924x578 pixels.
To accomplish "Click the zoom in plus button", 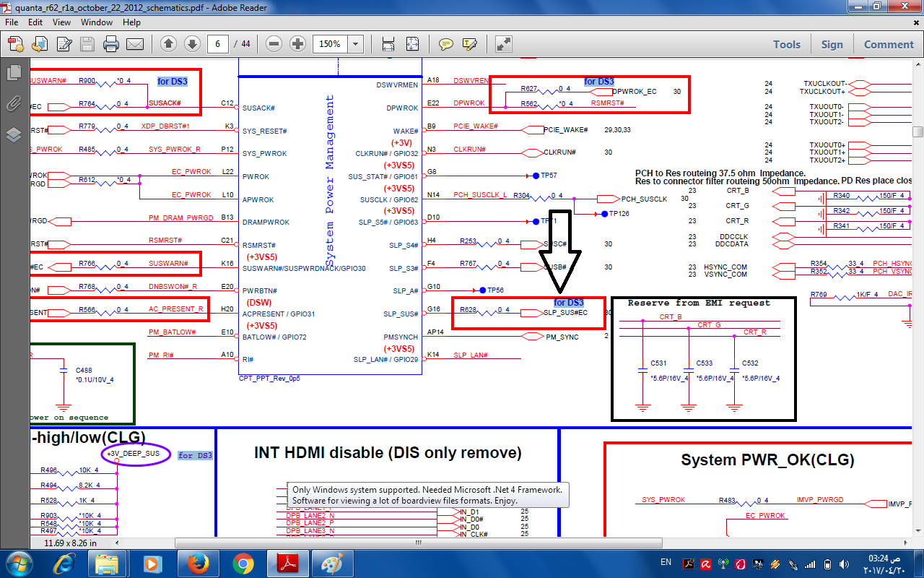I will tap(297, 44).
